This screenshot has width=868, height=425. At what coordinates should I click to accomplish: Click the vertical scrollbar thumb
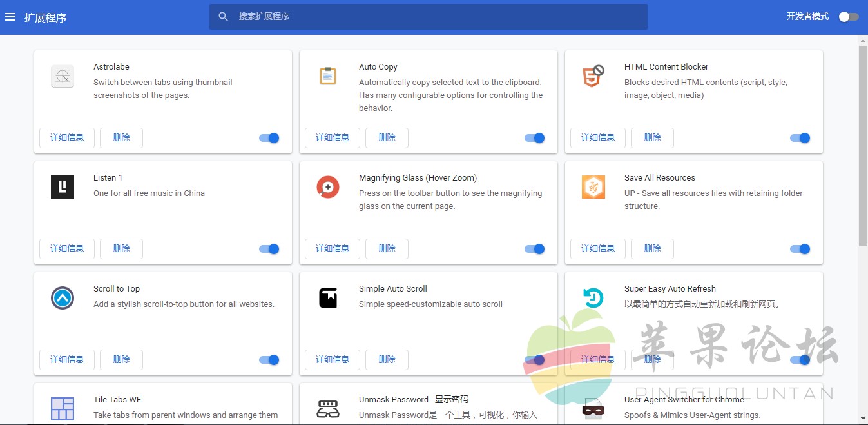863,146
